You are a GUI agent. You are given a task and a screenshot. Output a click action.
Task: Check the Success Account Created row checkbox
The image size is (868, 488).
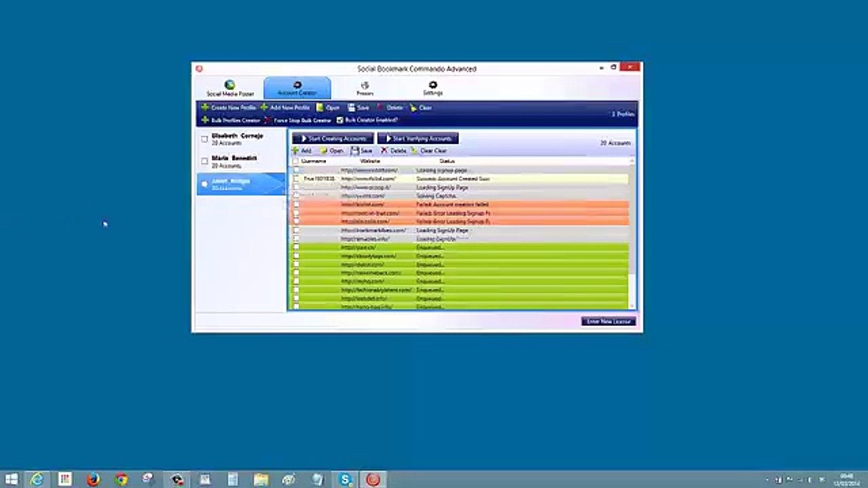coord(296,179)
